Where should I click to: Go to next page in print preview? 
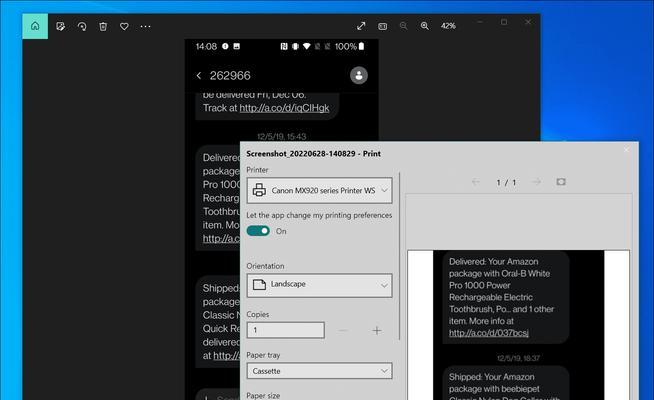tap(537, 182)
